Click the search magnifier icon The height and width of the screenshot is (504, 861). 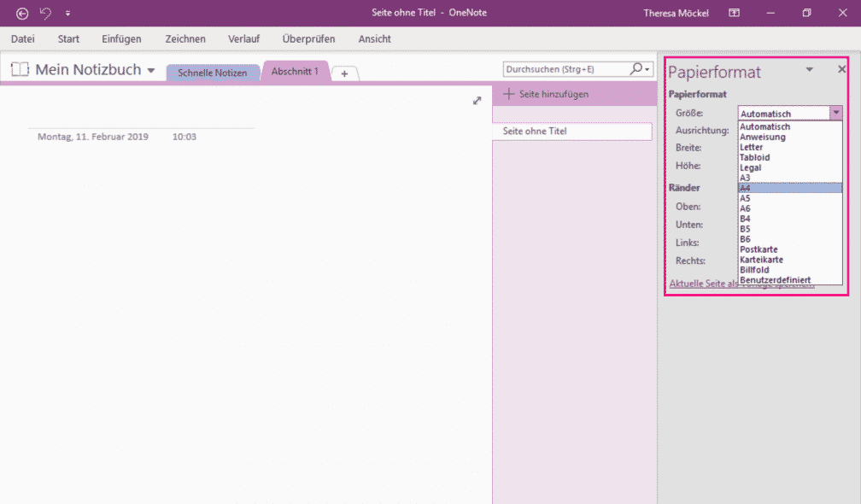point(635,68)
